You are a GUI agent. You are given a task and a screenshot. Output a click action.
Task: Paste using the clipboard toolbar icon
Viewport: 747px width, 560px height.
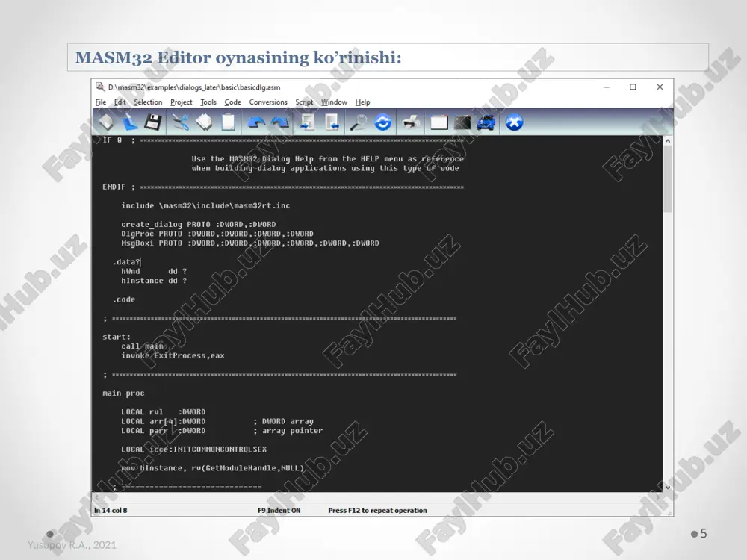tap(228, 122)
